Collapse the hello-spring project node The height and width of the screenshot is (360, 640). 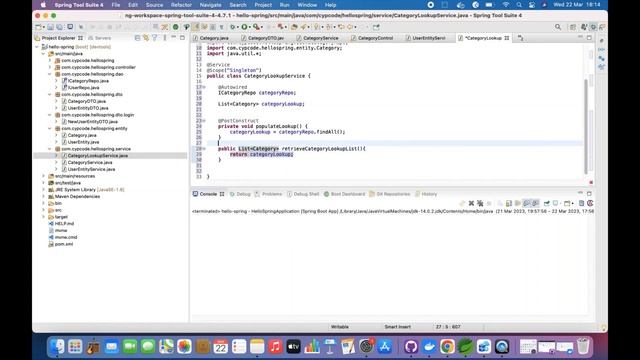[37, 47]
